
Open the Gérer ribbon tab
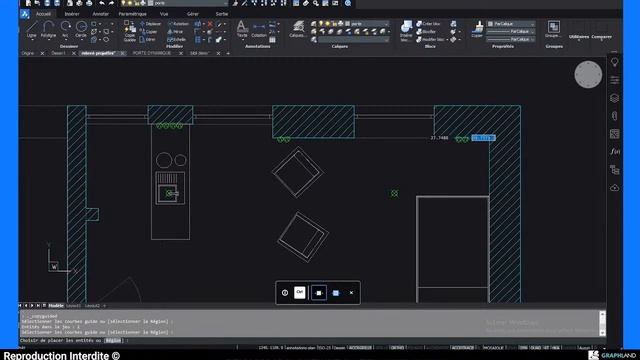tap(193, 14)
